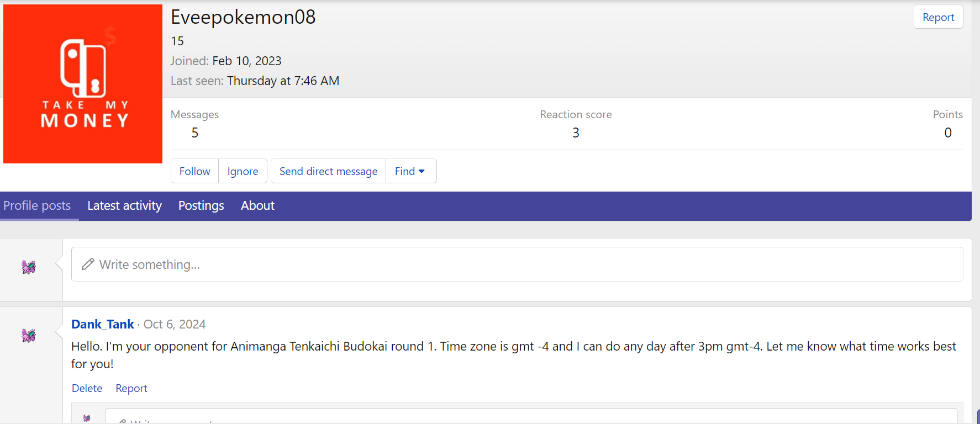
Task: Click the small avatar beside Write something box
Action: 29,267
